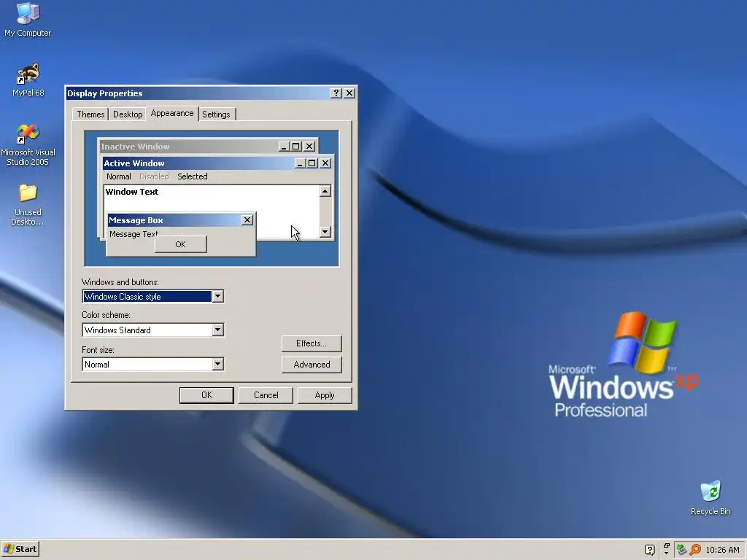Click the Window Text in preview
Screen dimensions: 747x560
click(x=132, y=192)
